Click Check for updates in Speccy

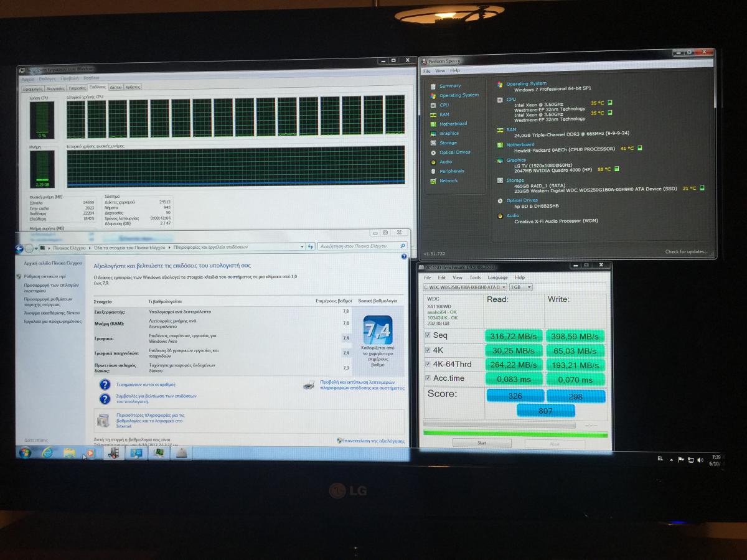tap(686, 252)
